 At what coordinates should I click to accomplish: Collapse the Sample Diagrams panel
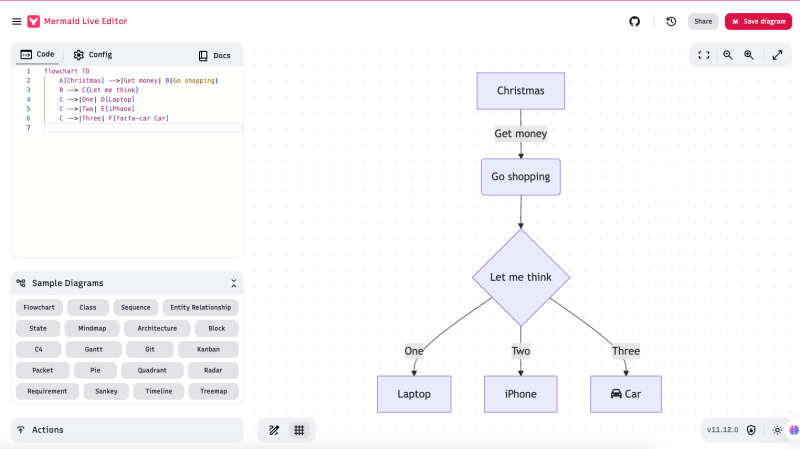coord(234,283)
